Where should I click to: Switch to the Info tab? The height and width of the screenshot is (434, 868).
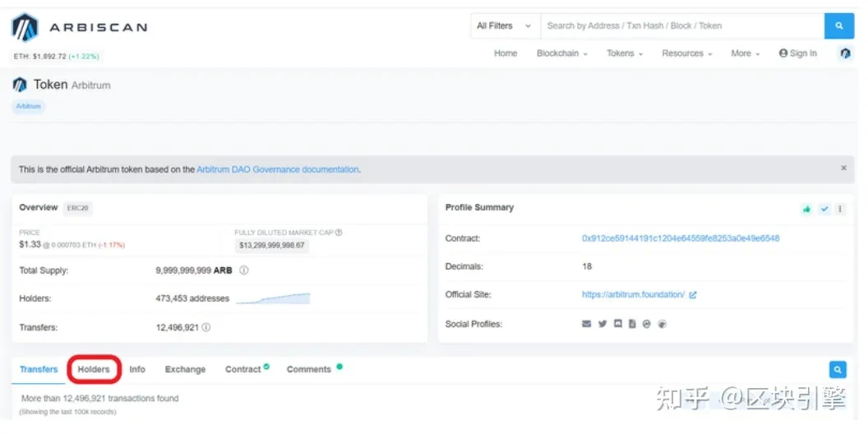pyautogui.click(x=137, y=369)
